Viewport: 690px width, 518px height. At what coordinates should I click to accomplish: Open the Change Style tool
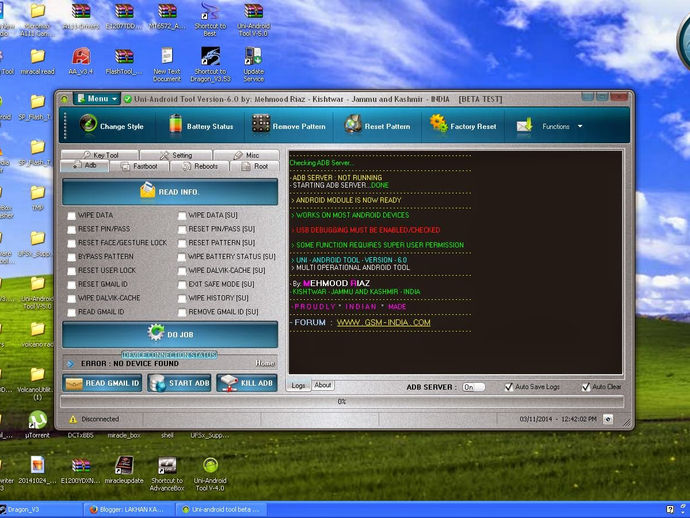click(112, 126)
